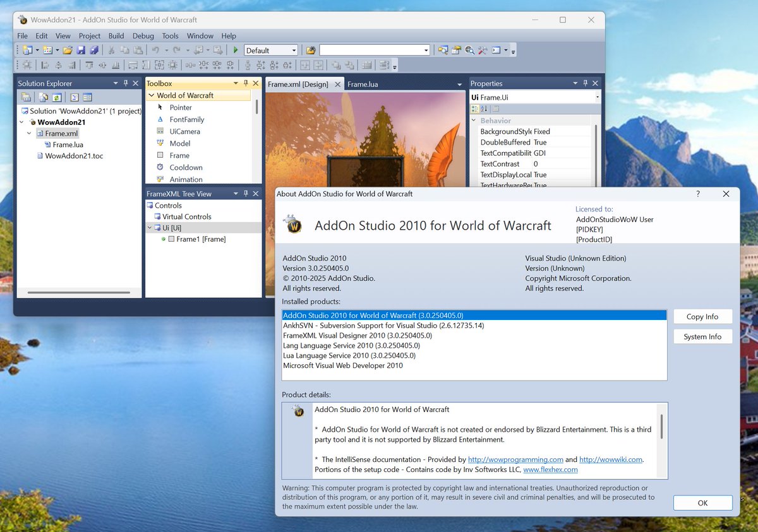The height and width of the screenshot is (532, 758).
Task: Pin the Solution Explorer panel with the pushpin
Action: (x=125, y=83)
